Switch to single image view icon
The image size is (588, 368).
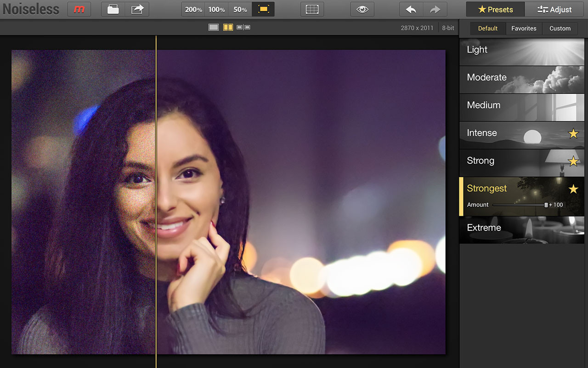[x=214, y=28]
